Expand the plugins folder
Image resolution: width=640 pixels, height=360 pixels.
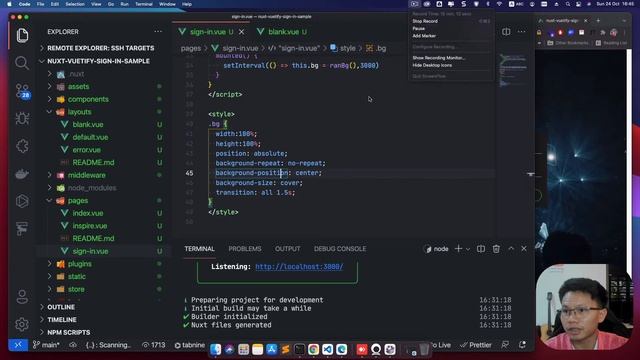(80, 264)
